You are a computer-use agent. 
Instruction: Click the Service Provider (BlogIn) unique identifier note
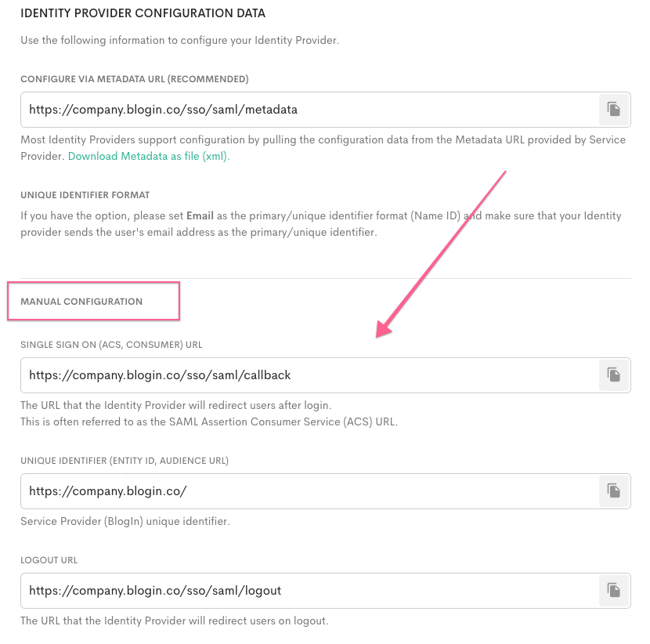coord(125,521)
